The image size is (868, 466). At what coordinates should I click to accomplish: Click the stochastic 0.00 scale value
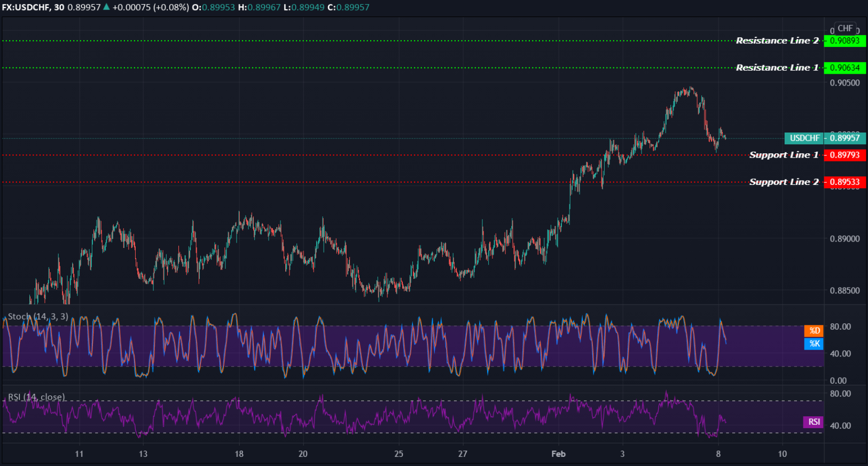tap(838, 380)
